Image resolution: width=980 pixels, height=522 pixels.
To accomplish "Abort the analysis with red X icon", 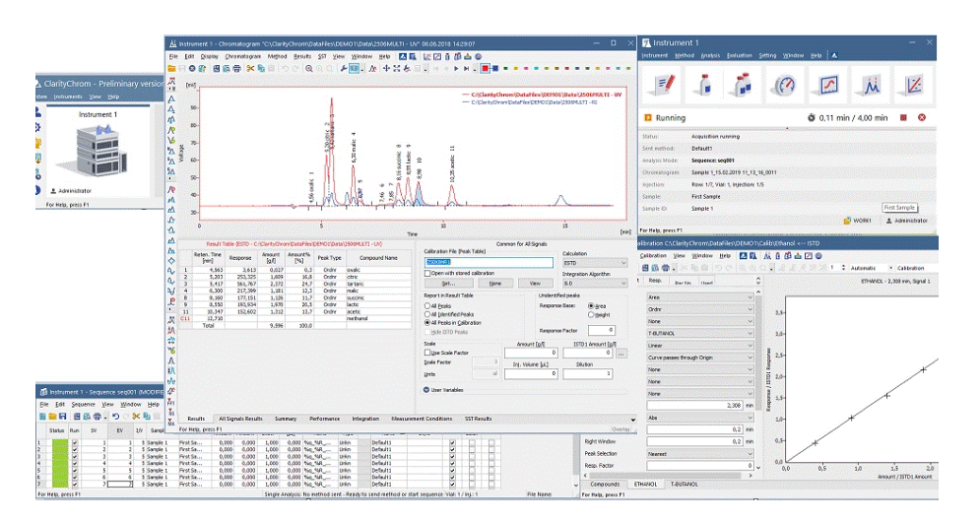I will click(x=922, y=117).
